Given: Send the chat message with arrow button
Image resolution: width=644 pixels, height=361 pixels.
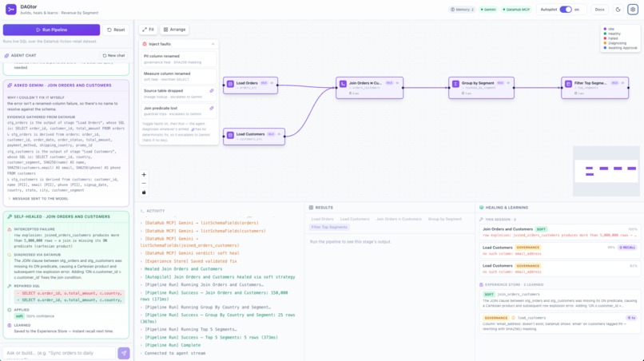Looking at the screenshot, I should [124, 353].
